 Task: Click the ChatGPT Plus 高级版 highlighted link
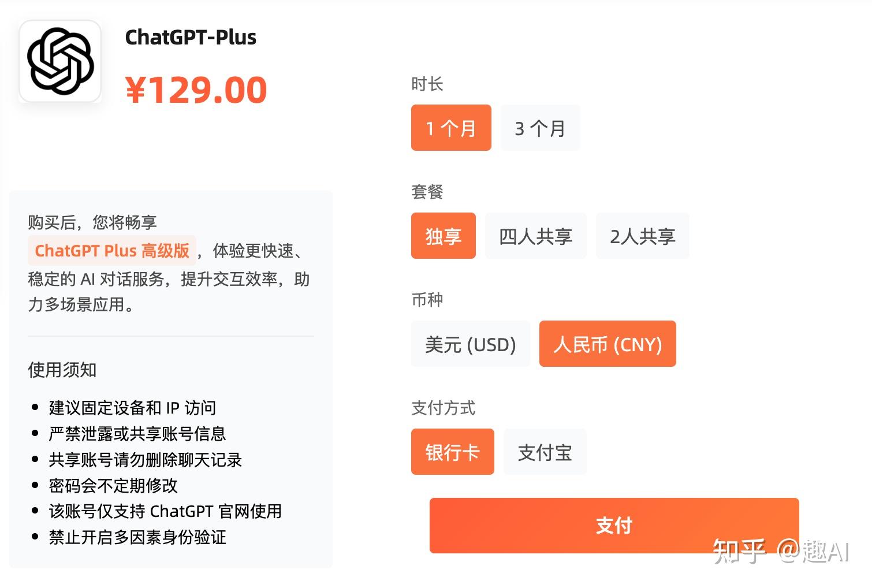112,251
